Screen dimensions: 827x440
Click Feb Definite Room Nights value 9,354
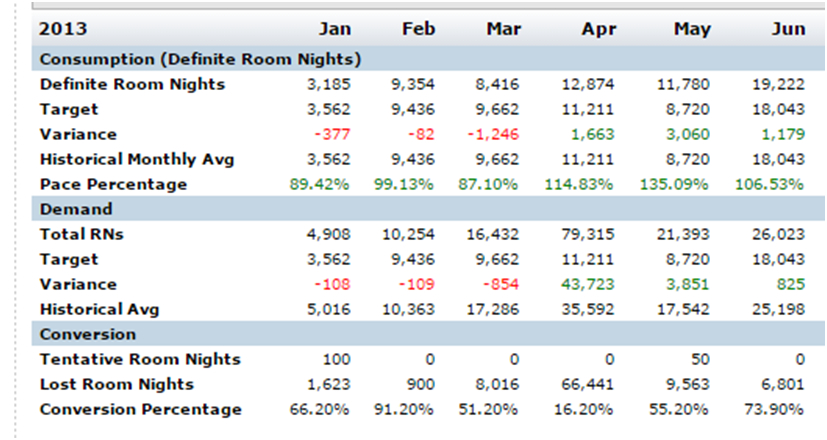(413, 84)
